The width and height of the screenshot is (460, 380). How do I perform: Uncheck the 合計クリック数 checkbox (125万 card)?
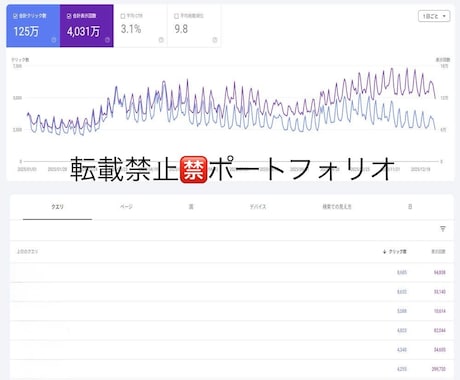15,16
